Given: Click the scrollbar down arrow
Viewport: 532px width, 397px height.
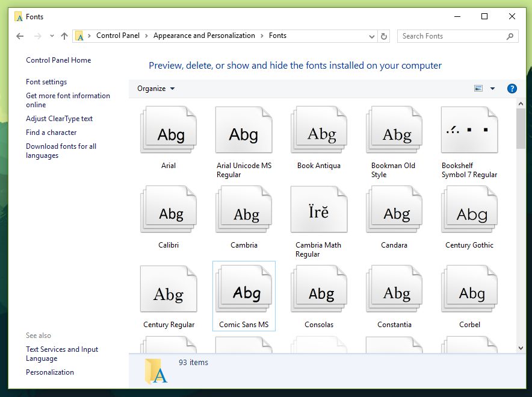Looking at the screenshot, I should tap(521, 348).
